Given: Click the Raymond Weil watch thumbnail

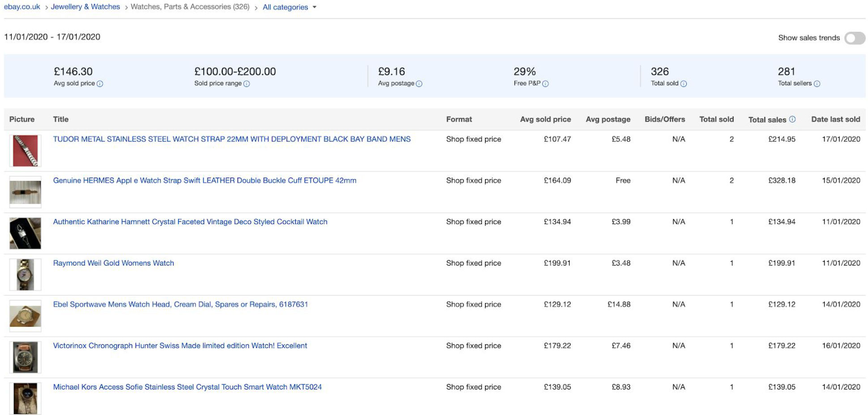Looking at the screenshot, I should click(x=26, y=275).
